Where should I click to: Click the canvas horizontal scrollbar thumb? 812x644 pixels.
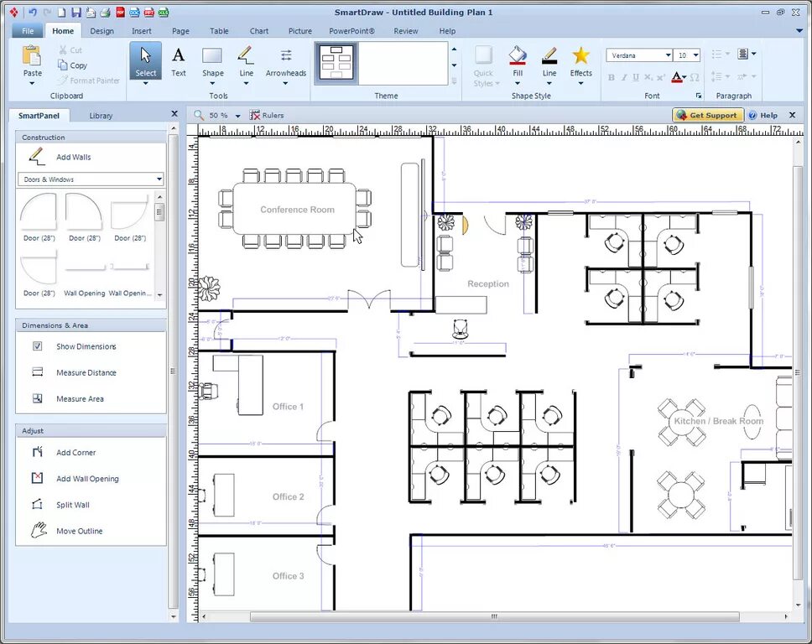tap(495, 616)
